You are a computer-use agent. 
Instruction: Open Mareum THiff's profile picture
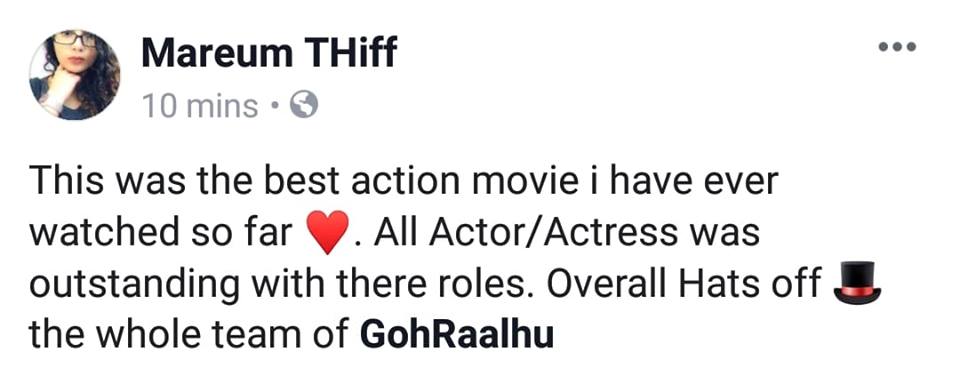tap(75, 75)
